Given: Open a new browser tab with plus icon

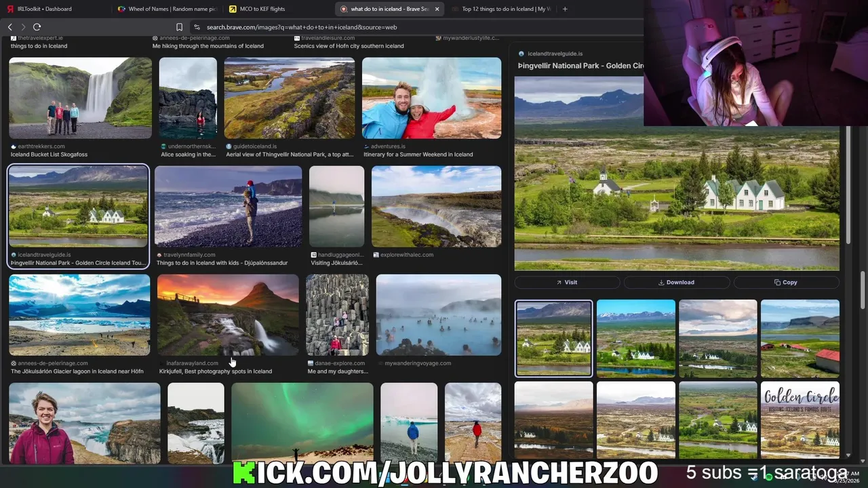Looking at the screenshot, I should 565,9.
